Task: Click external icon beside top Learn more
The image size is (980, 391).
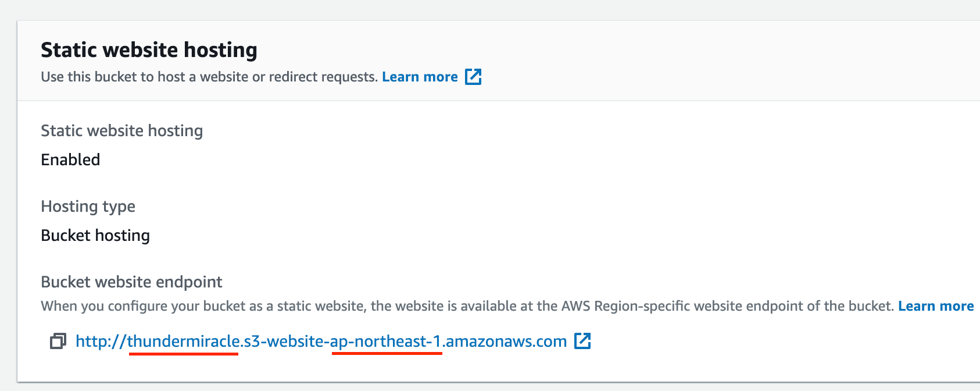Action: tap(473, 77)
